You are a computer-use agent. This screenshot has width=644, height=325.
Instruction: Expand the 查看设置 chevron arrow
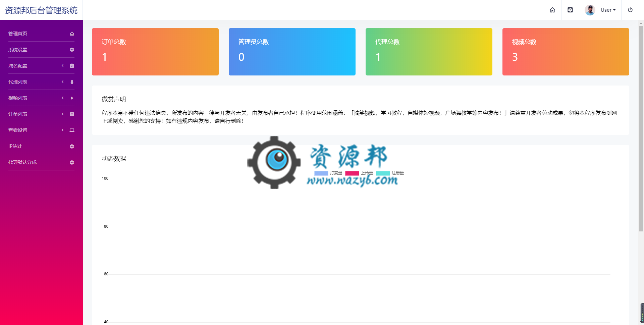coord(62,130)
